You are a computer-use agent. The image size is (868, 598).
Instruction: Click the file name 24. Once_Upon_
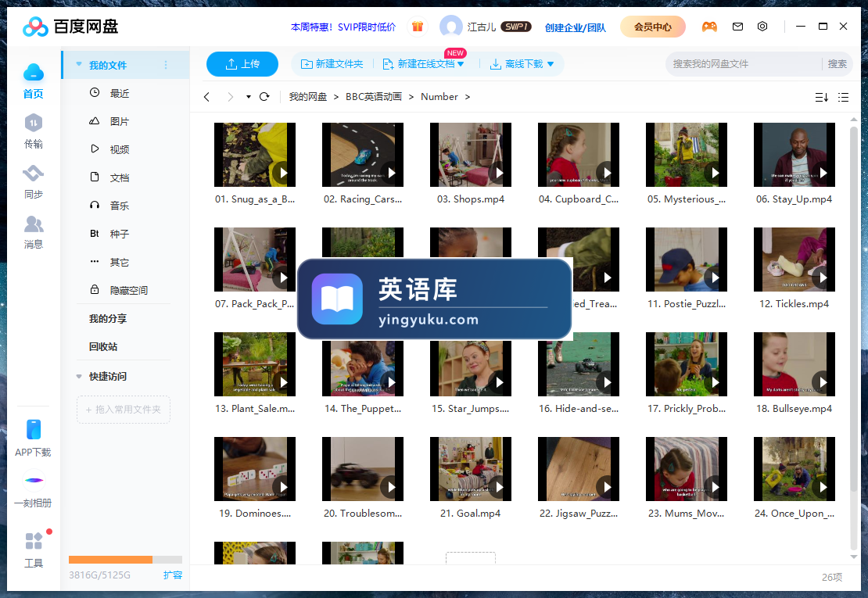(794, 514)
